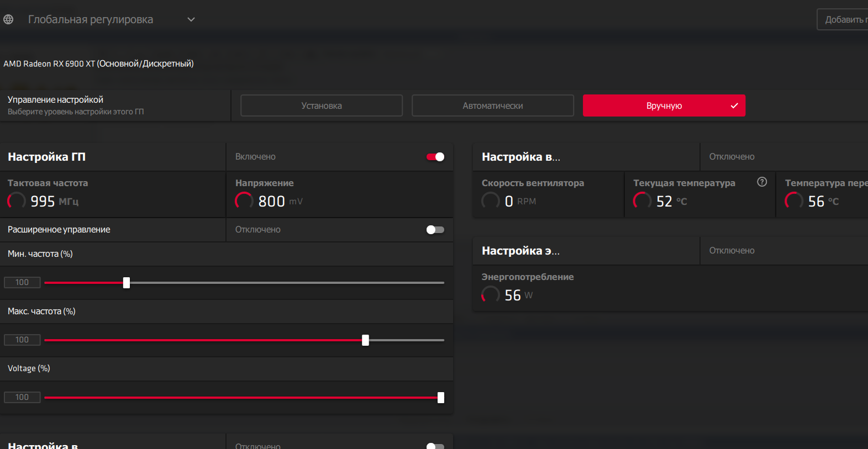Click the Мин. частота (%) label
Screen dimensions: 868x449
pyautogui.click(x=40, y=254)
